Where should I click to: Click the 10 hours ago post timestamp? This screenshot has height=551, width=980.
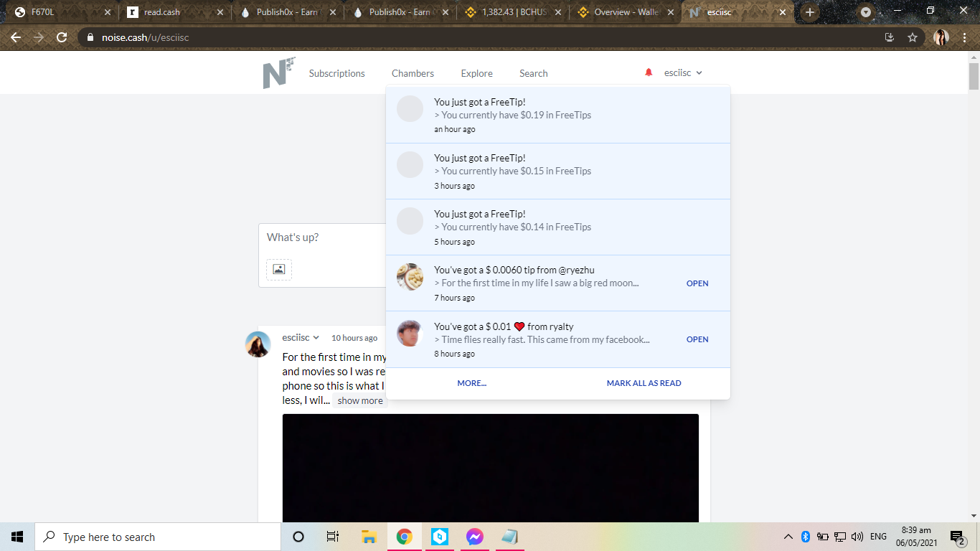354,338
